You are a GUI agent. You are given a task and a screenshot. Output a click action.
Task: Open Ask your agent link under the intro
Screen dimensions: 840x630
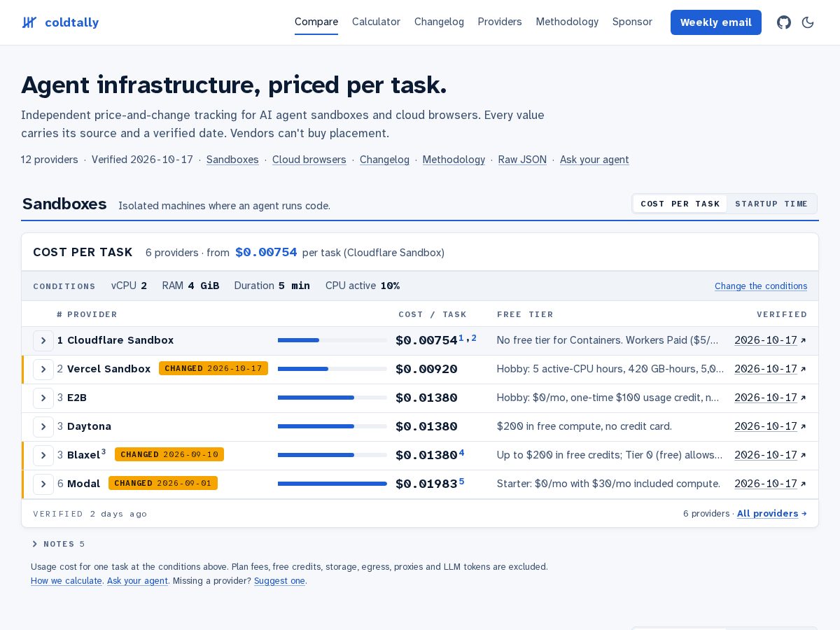(594, 160)
